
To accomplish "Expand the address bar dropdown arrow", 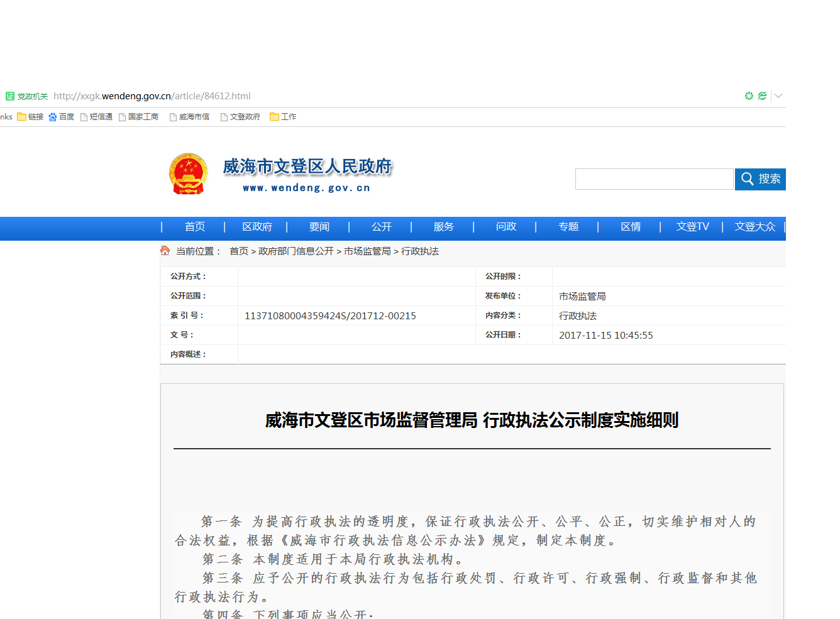I will pyautogui.click(x=778, y=96).
